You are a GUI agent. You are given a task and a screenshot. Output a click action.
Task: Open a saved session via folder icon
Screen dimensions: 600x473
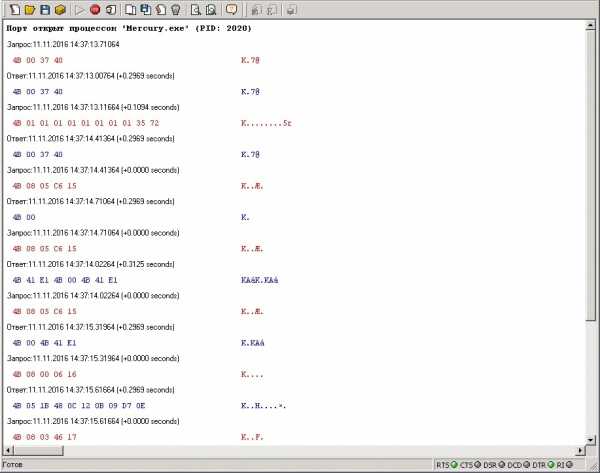(x=28, y=9)
